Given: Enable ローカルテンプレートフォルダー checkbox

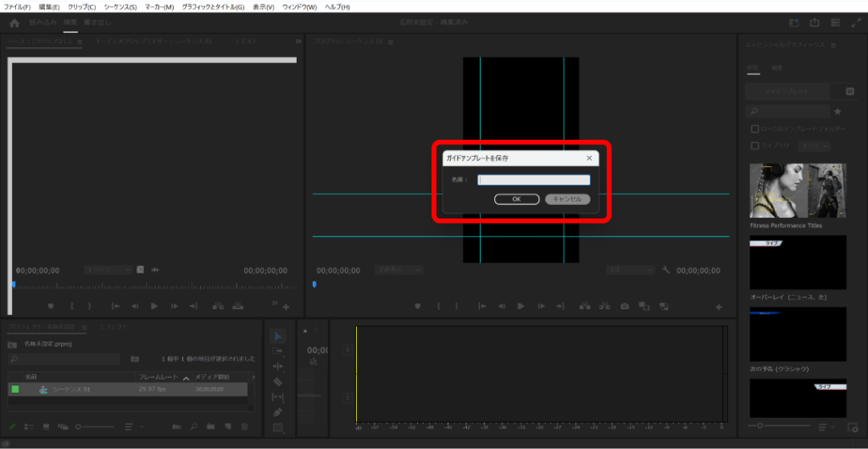Looking at the screenshot, I should tap(754, 129).
